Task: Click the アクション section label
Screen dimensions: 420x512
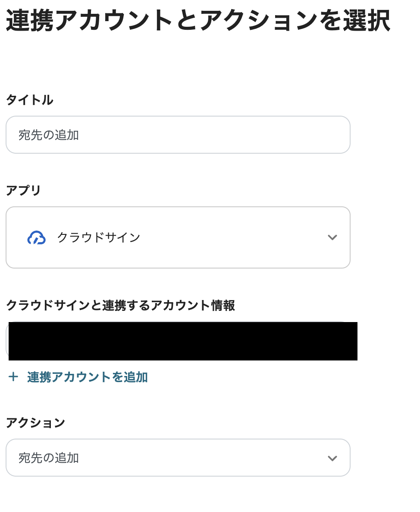Action: (36, 422)
